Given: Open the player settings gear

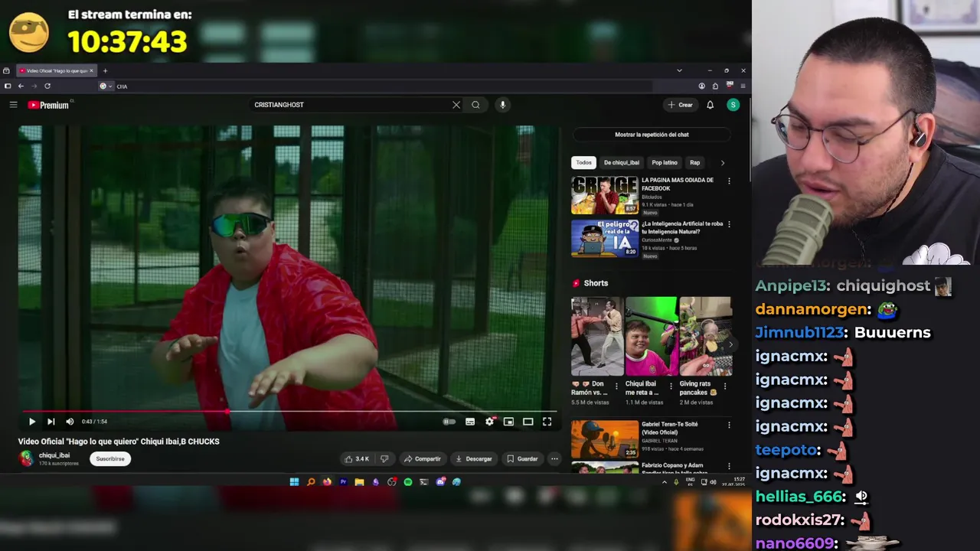Looking at the screenshot, I should [490, 422].
